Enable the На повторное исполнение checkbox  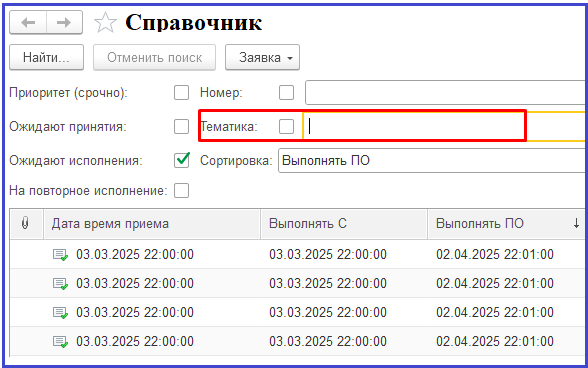(182, 191)
